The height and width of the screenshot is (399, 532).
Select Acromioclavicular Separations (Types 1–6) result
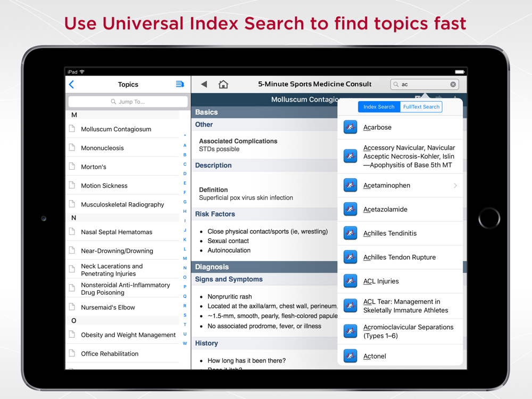pyautogui.click(x=408, y=331)
